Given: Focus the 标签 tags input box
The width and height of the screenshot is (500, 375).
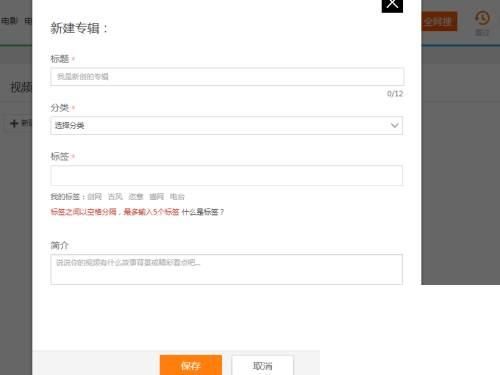Looking at the screenshot, I should pyautogui.click(x=227, y=175).
